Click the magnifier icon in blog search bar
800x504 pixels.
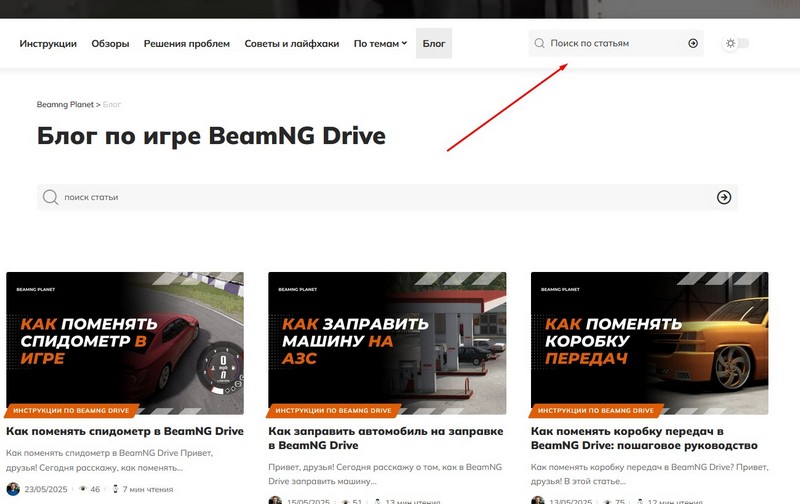[x=50, y=197]
